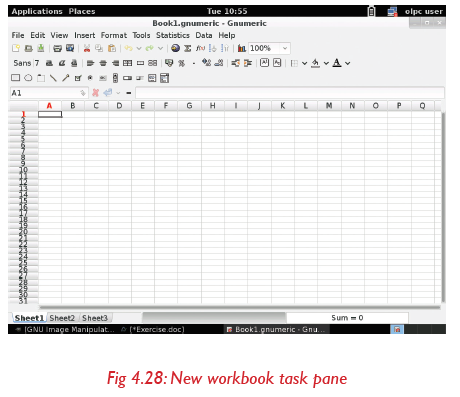The image size is (460, 397).
Task: Center text across the selection
Action: click(128, 63)
